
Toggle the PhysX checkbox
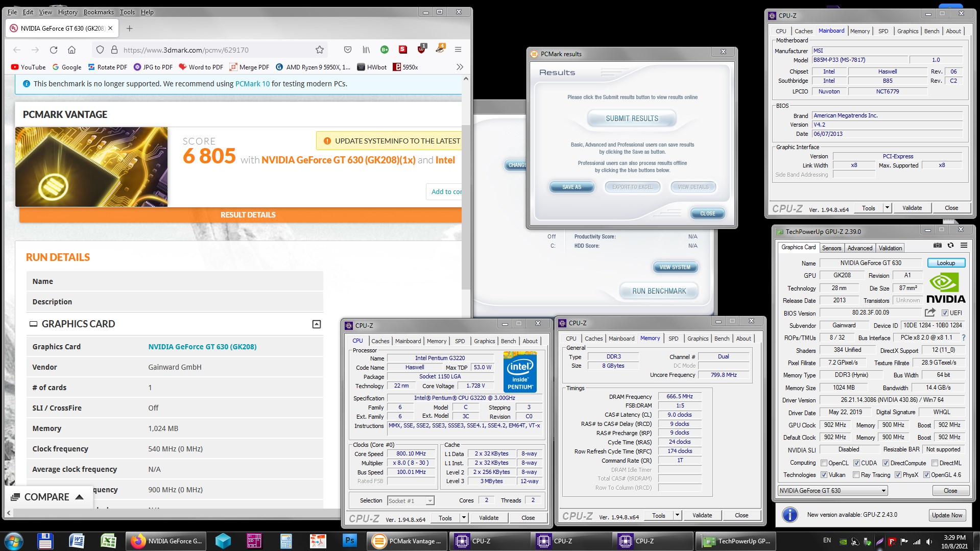click(x=898, y=475)
